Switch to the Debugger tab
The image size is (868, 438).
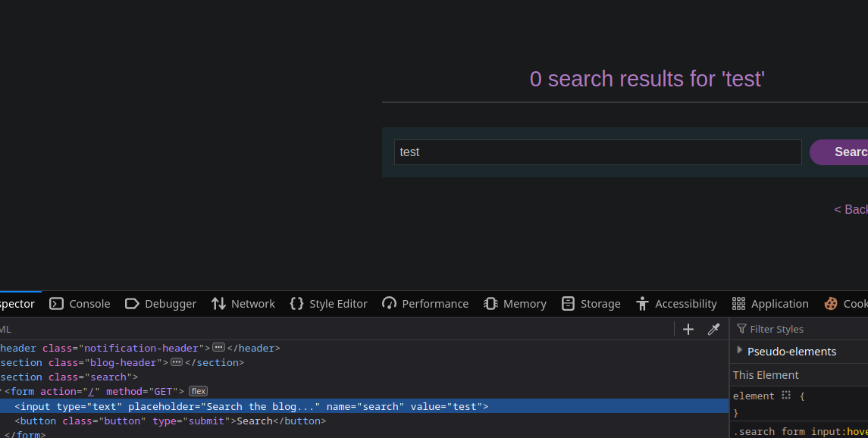click(x=161, y=304)
